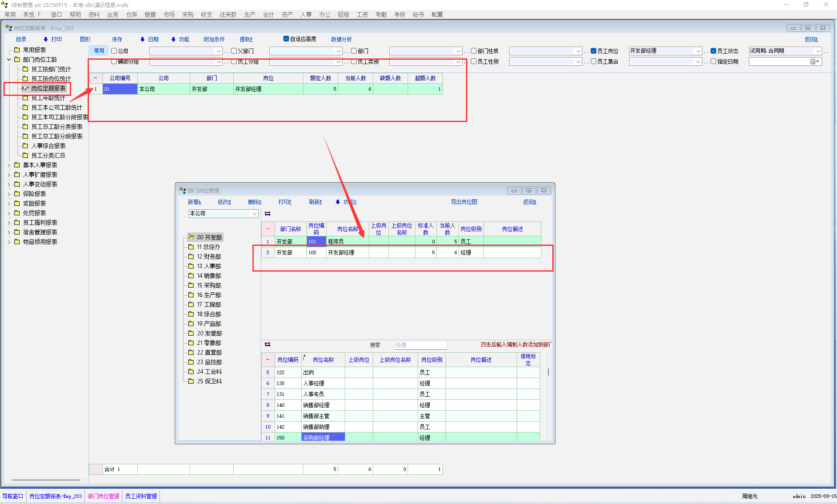Open the 人事 menu in the menu bar
The height and width of the screenshot is (504, 837).
point(306,14)
